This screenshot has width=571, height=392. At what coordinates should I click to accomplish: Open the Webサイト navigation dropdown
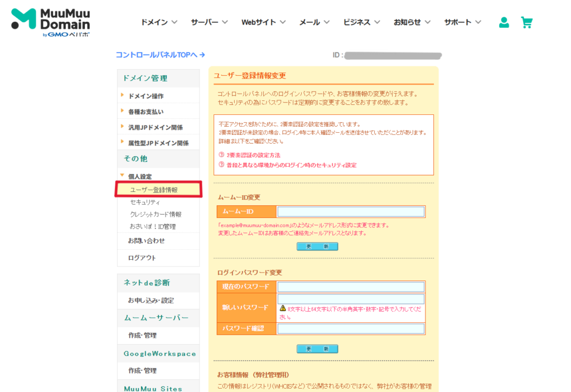point(263,22)
